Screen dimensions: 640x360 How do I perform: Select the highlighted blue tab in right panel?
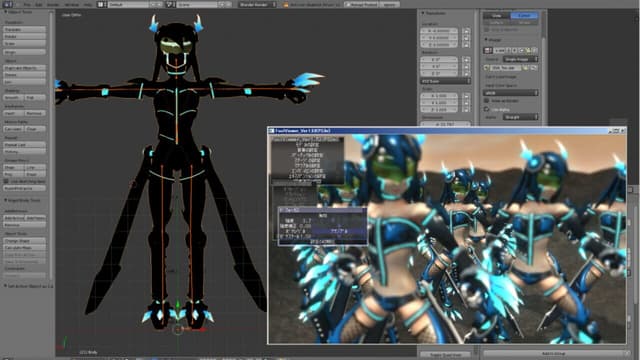[x=524, y=16]
